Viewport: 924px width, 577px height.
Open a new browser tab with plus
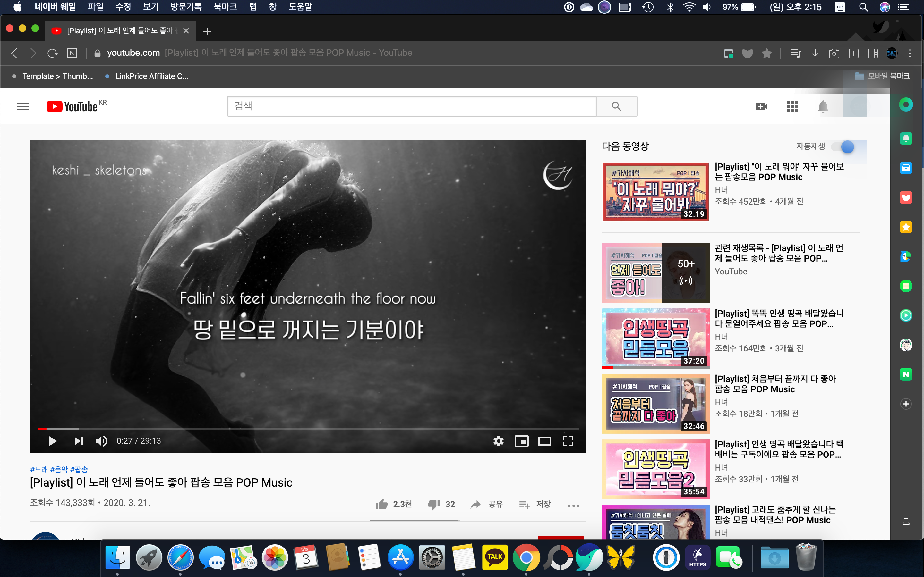coord(207,31)
